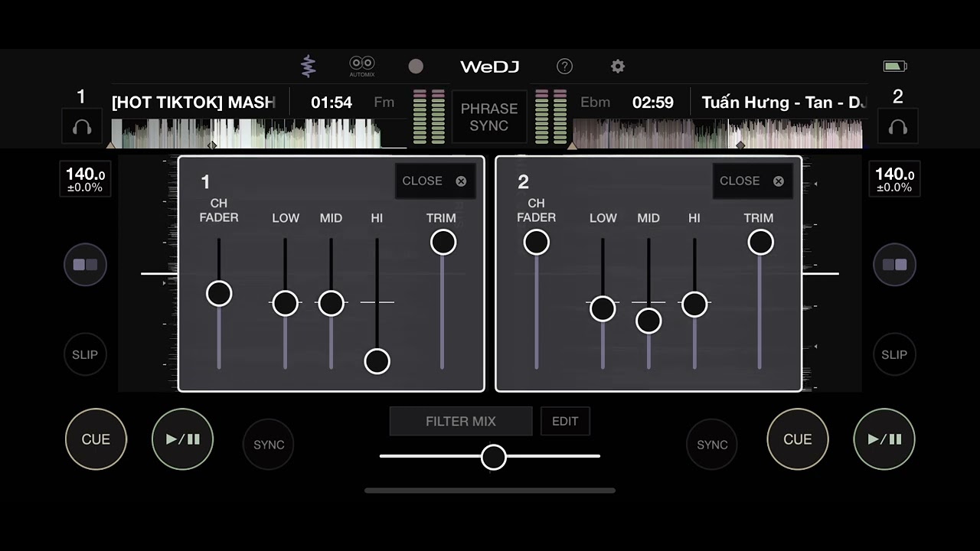Tap the record button in top bar
980x551 pixels.
[416, 67]
